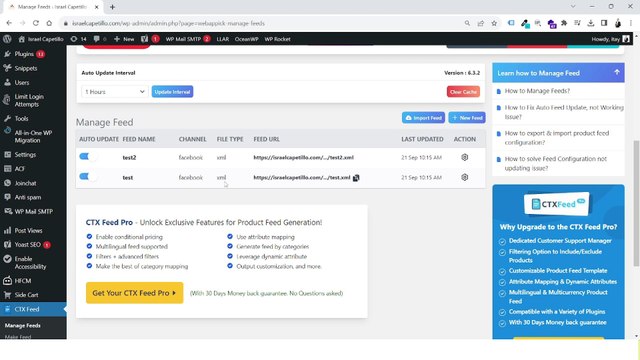Click Update Interval button

tap(172, 92)
